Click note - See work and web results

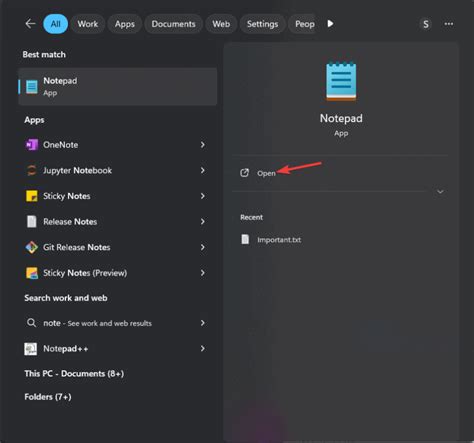(97, 323)
